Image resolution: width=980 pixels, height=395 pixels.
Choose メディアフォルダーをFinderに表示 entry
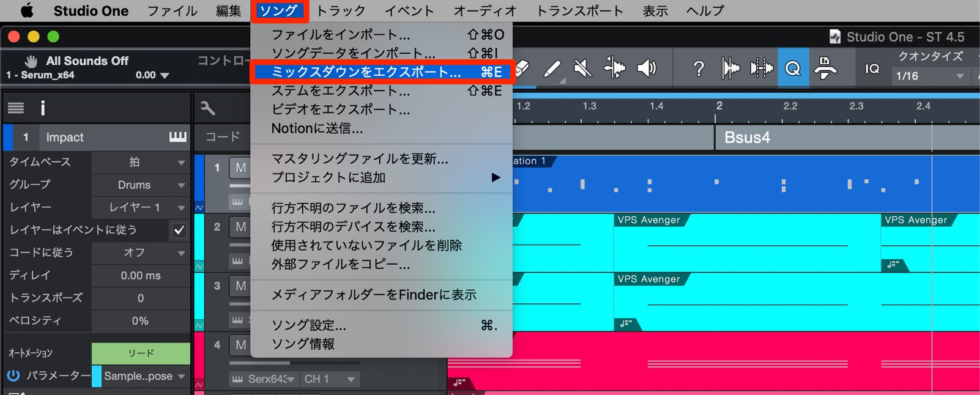click(x=381, y=295)
